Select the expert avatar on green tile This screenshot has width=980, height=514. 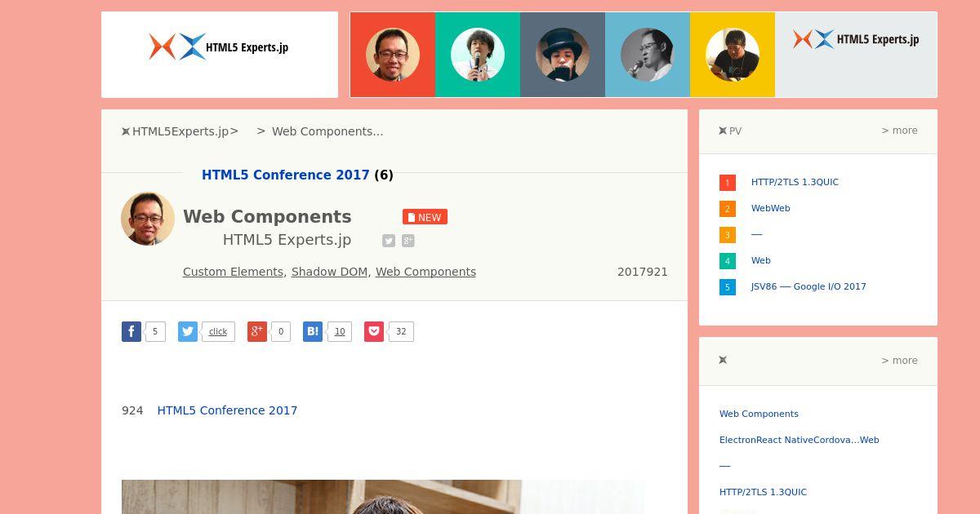(478, 55)
